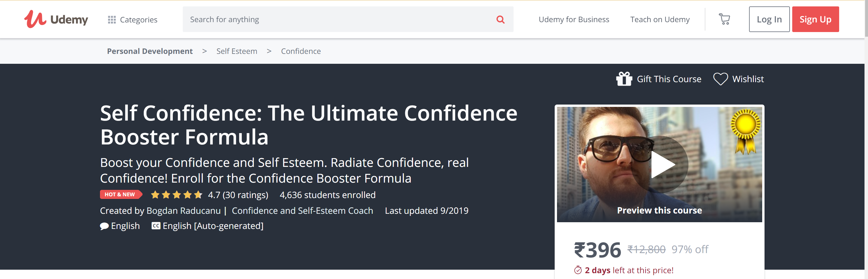The height and width of the screenshot is (279, 868).
Task: Open Udemy for Business link
Action: [574, 20]
